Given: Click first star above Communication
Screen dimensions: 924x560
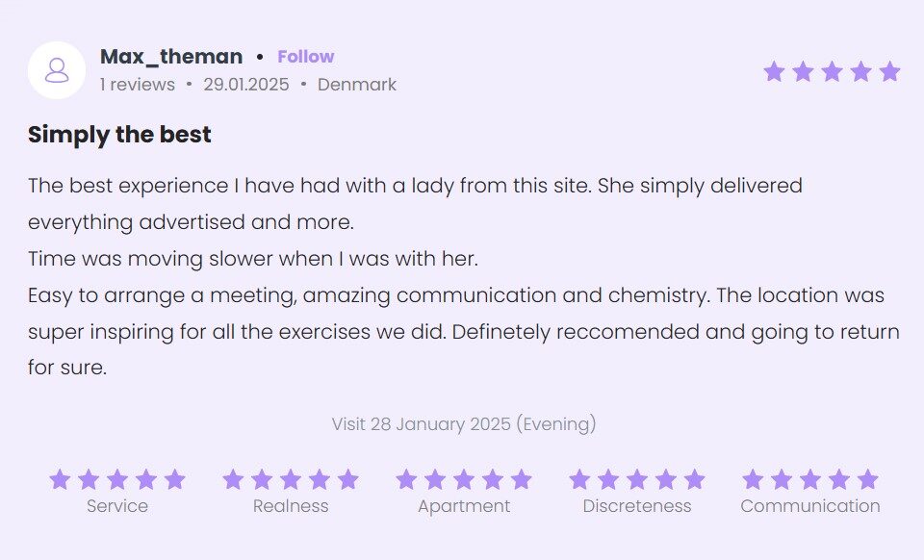Looking at the screenshot, I should pos(753,479).
